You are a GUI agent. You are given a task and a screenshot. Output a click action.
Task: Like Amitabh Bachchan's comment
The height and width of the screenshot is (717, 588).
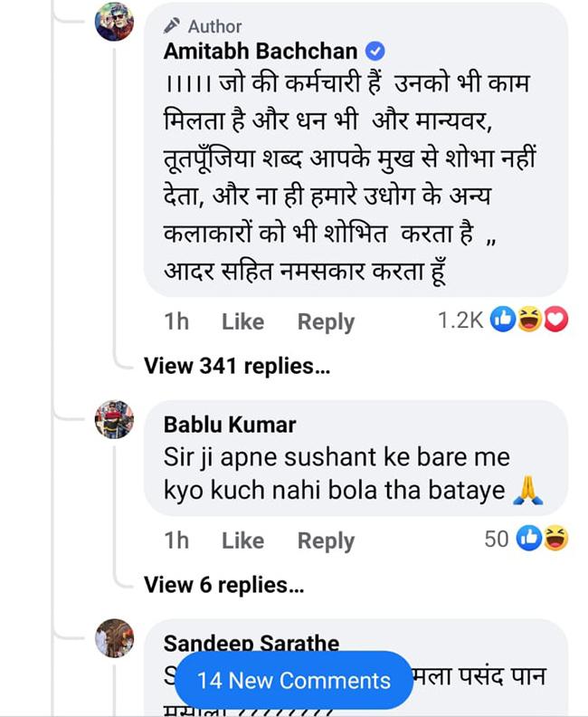(242, 321)
